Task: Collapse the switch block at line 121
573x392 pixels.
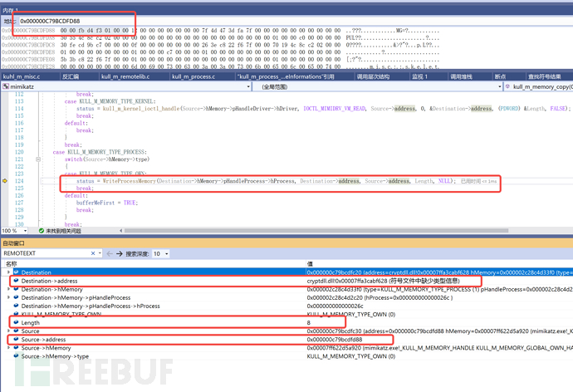Action: (x=38, y=159)
